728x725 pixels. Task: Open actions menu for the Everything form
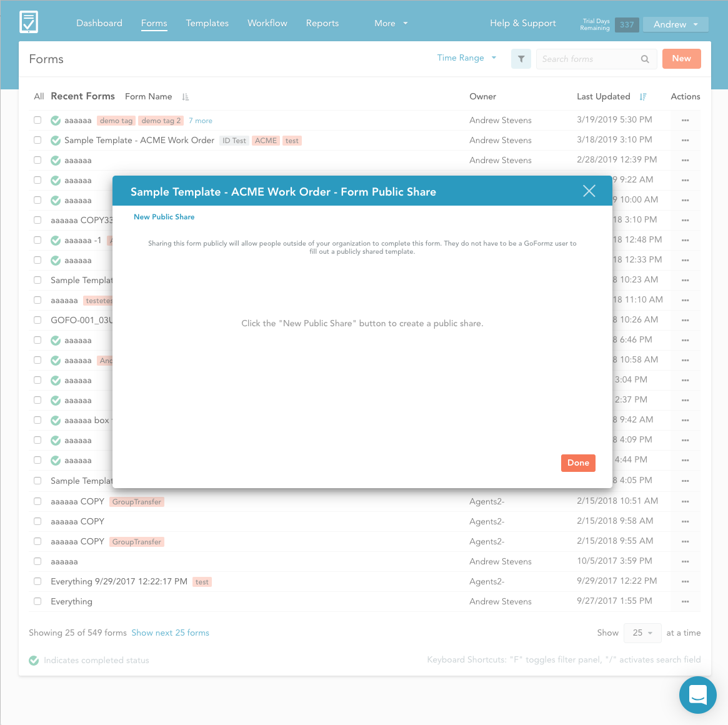click(x=685, y=601)
